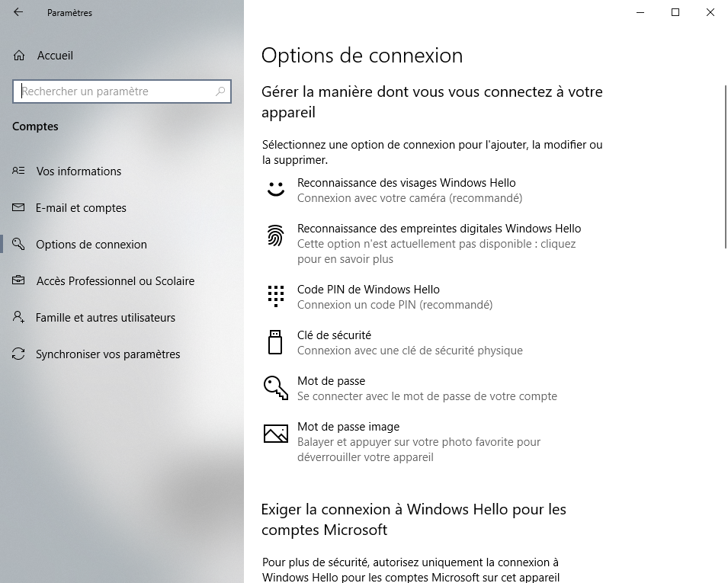Expand Clé de sécurité option
This screenshot has width=728, height=583.
pos(431,342)
